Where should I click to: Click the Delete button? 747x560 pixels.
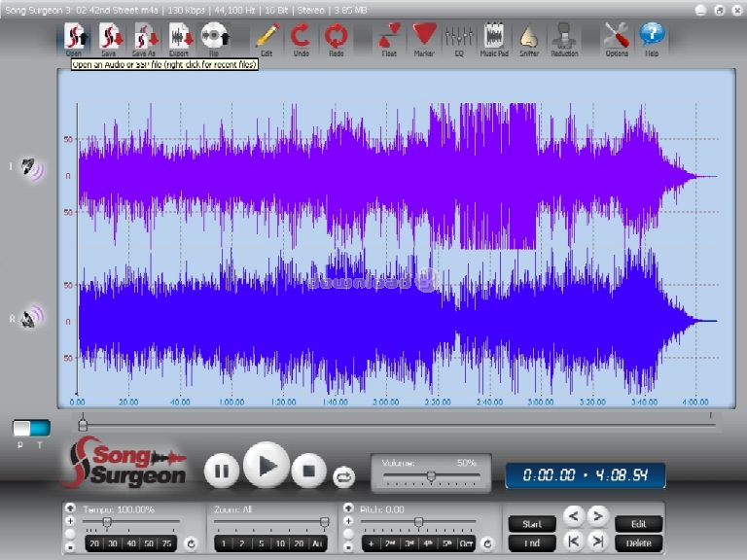[x=638, y=542]
